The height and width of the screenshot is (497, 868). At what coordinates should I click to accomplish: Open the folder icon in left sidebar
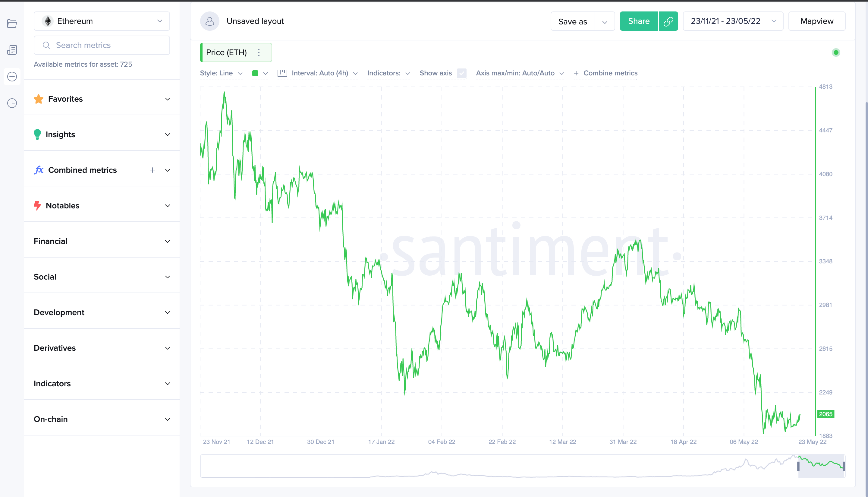(12, 24)
